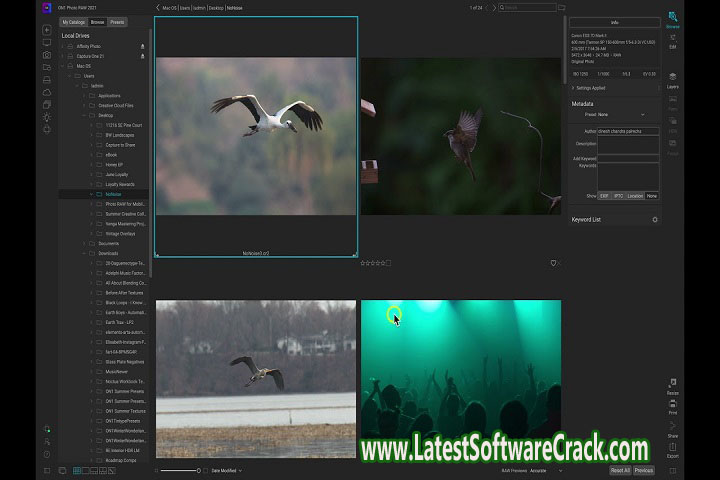Click the left folder panel scrollbar
Viewport: 720px width, 480px height.
point(150,152)
